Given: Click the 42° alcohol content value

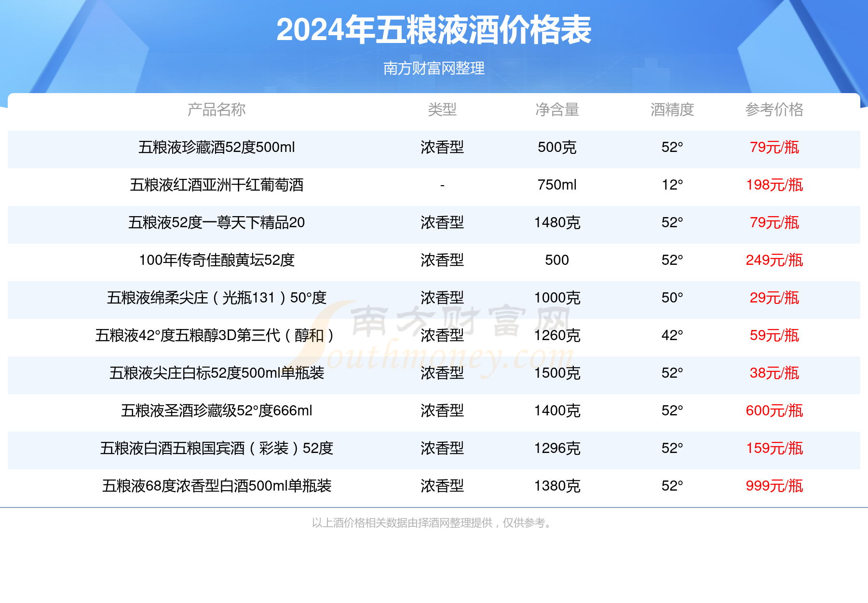Looking at the screenshot, I should (x=672, y=335).
